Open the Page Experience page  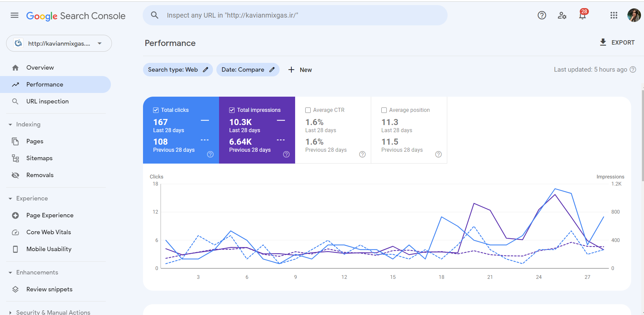pos(50,215)
